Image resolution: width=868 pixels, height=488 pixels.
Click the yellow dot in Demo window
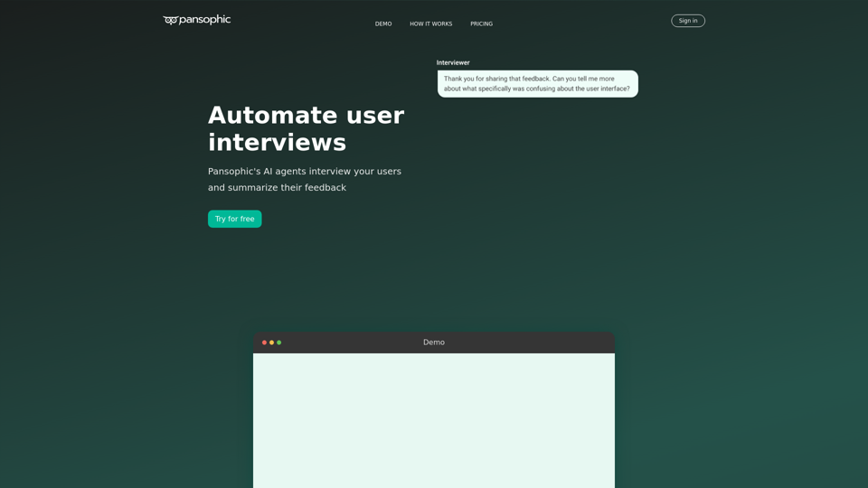click(x=272, y=343)
